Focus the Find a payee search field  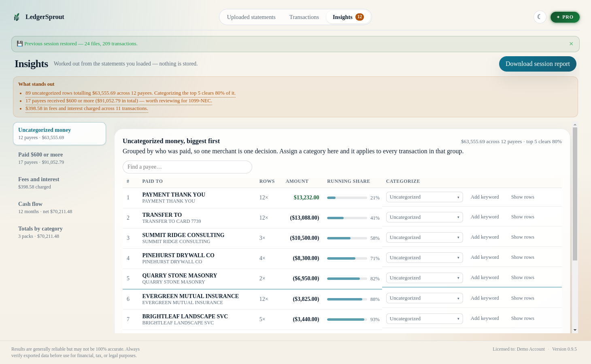point(187,167)
